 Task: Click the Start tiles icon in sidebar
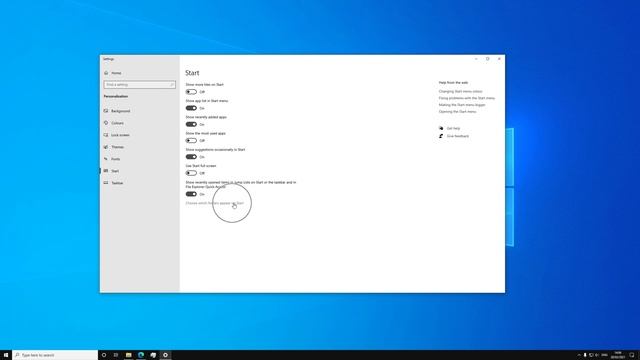click(x=106, y=171)
